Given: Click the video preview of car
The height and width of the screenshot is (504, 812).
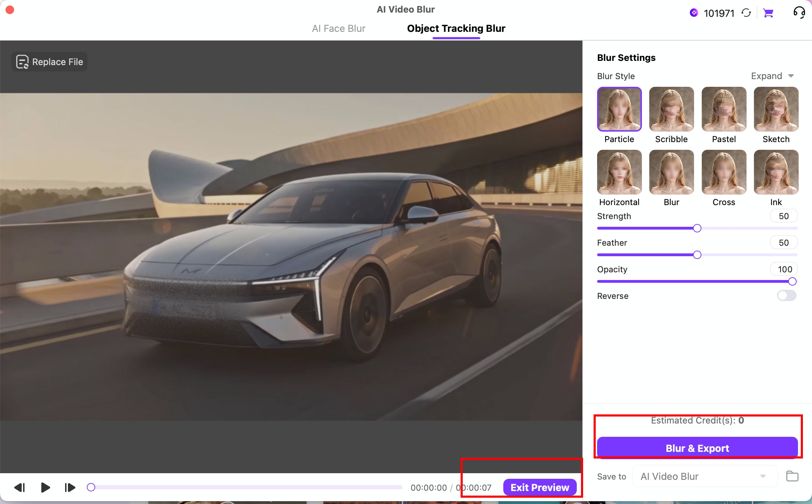Looking at the screenshot, I should [x=291, y=257].
